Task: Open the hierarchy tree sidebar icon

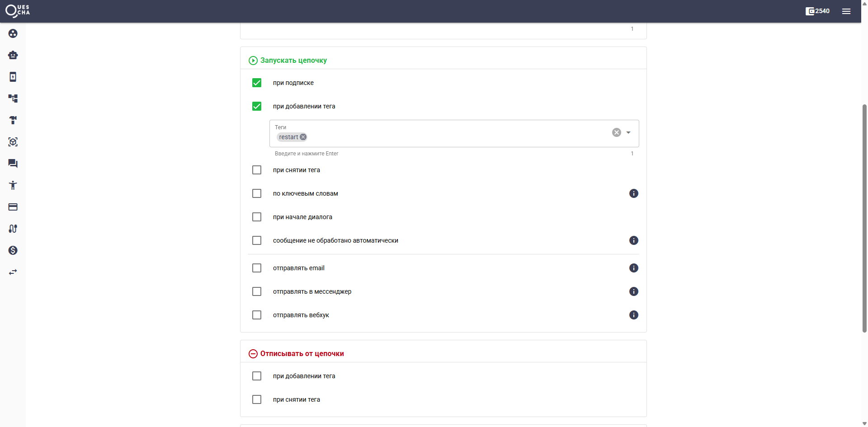Action: point(13,99)
